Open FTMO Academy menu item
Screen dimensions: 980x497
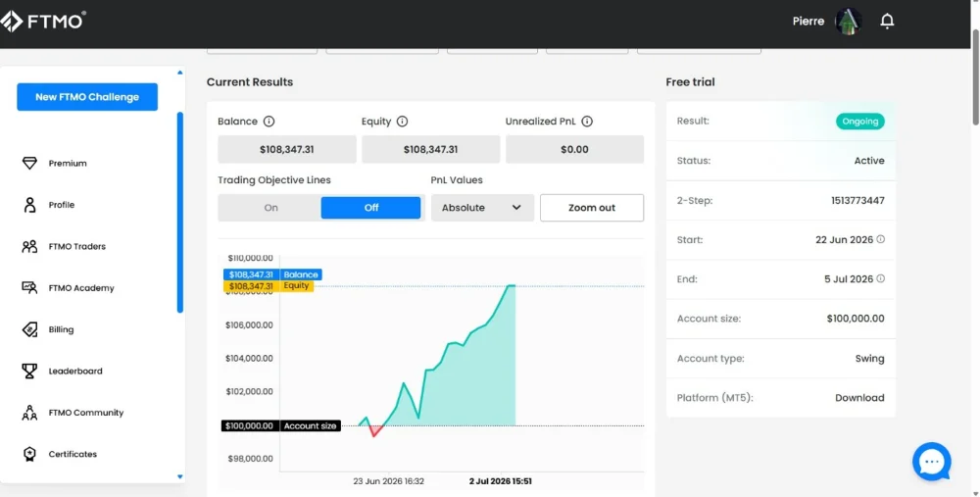tap(81, 288)
